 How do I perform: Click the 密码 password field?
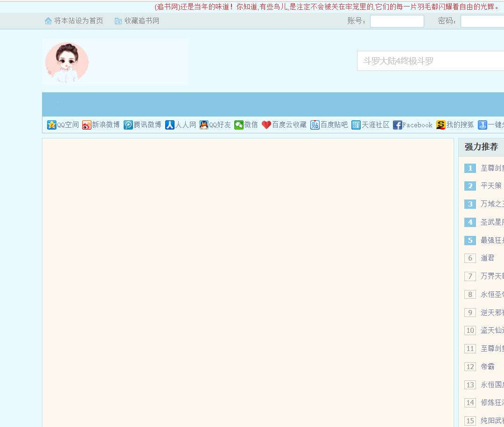coord(482,21)
